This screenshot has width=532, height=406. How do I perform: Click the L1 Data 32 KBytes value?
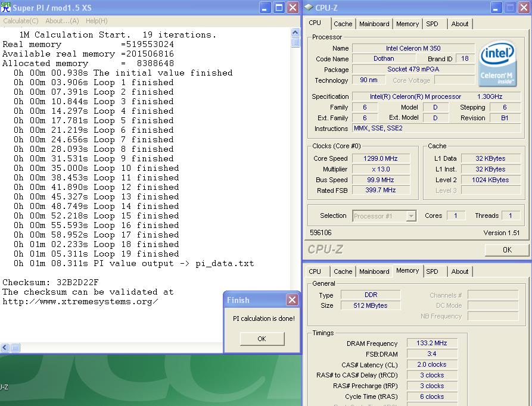(491, 158)
